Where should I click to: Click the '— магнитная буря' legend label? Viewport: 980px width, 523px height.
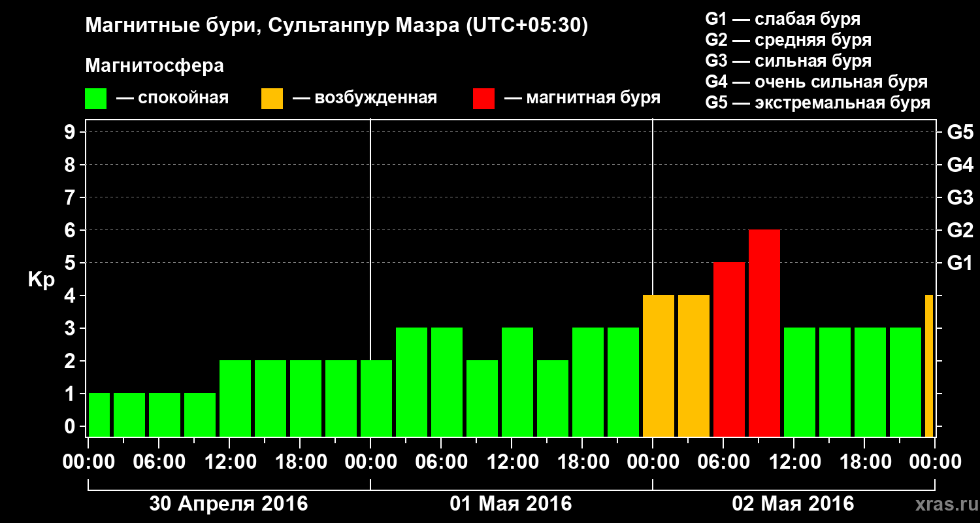pos(583,98)
